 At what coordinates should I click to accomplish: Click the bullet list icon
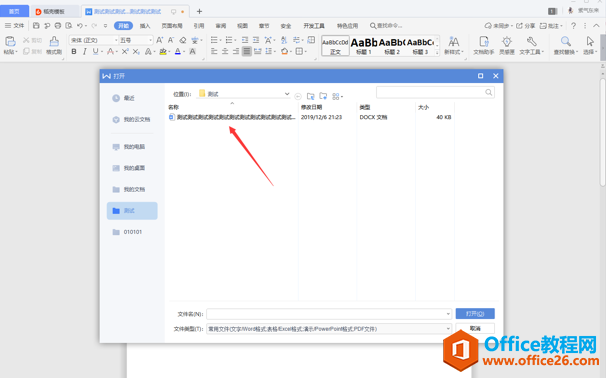click(214, 40)
